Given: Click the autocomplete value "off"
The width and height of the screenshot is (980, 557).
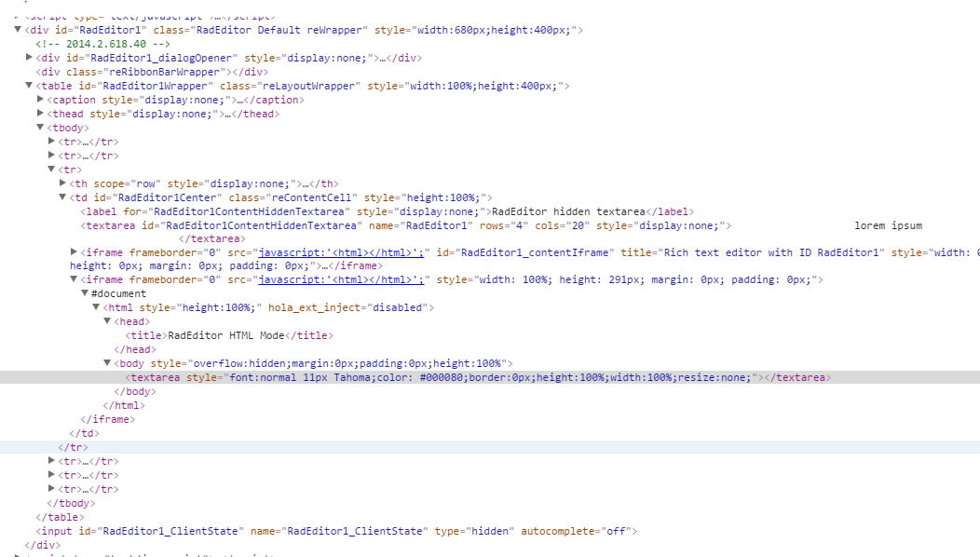Looking at the screenshot, I should click(x=616, y=531).
